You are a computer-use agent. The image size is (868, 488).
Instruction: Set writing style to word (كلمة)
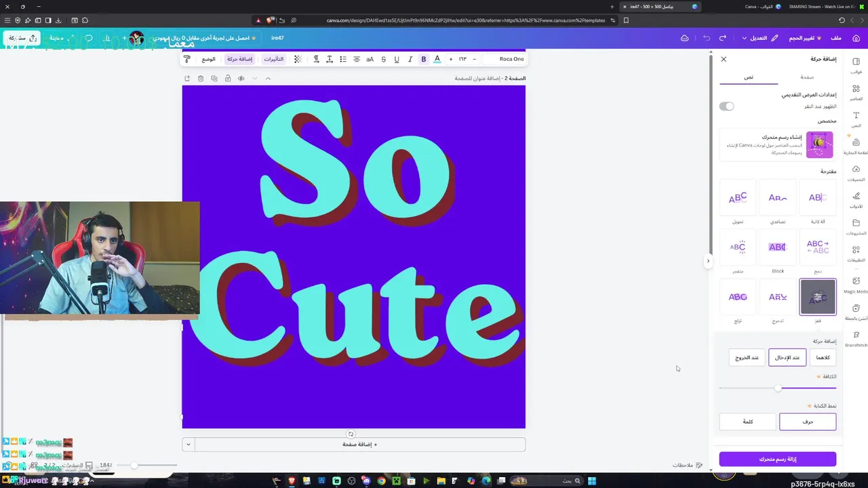748,422
